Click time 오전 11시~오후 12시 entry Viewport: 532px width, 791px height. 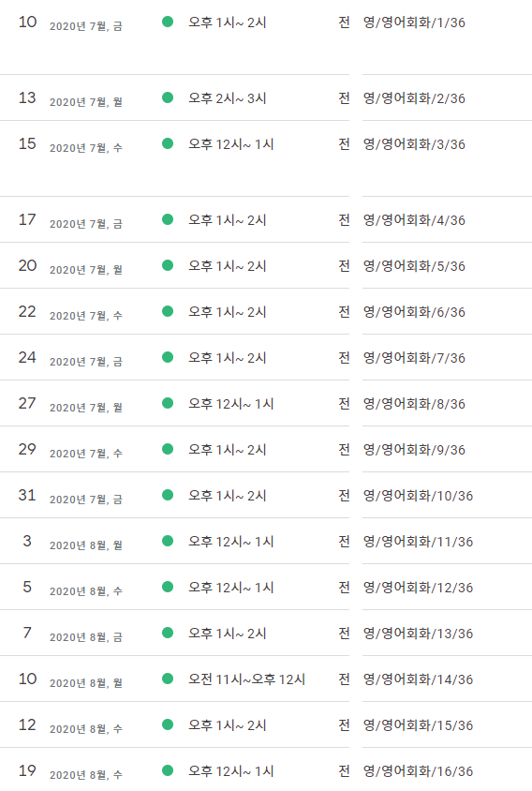246,679
